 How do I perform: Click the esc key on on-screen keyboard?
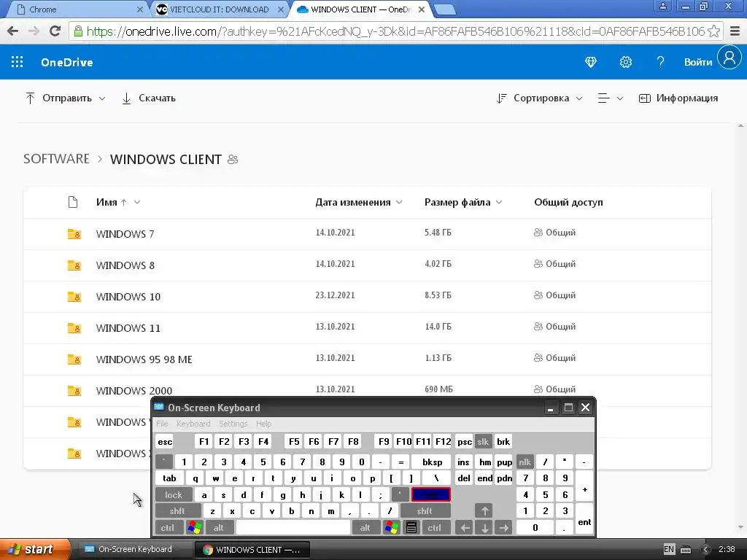tap(165, 442)
